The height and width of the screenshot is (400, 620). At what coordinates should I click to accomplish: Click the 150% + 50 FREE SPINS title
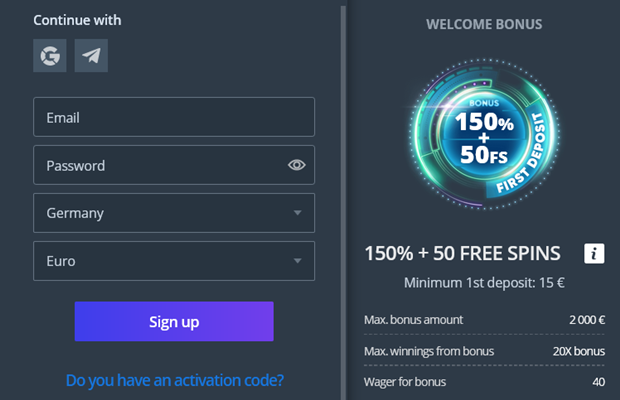[462, 253]
